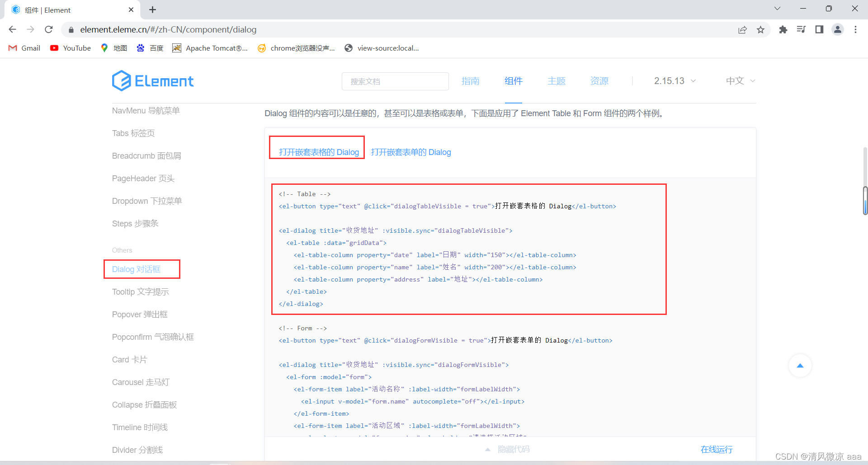Select Popover 弹出框 in sidebar
868x465 pixels.
coord(140,315)
